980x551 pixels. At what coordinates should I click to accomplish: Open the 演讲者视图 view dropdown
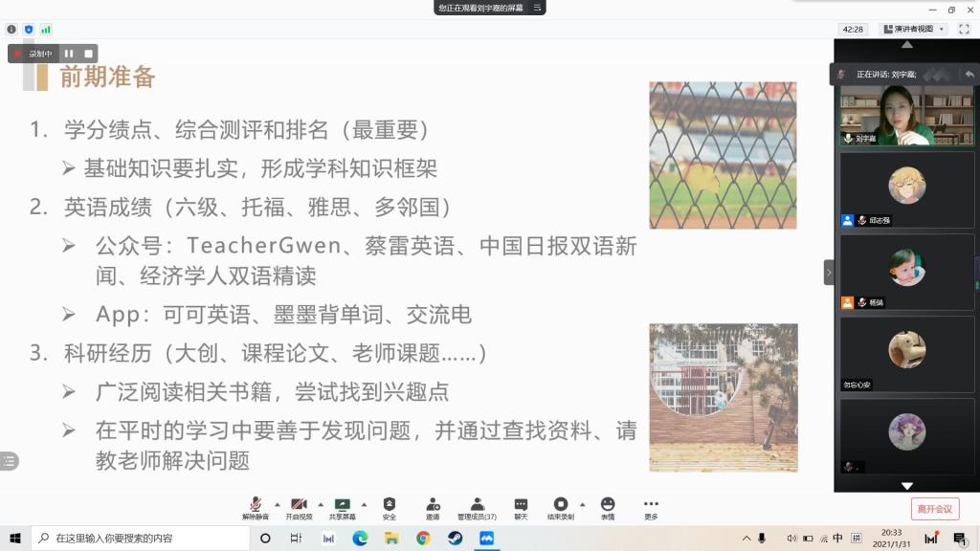tap(913, 29)
